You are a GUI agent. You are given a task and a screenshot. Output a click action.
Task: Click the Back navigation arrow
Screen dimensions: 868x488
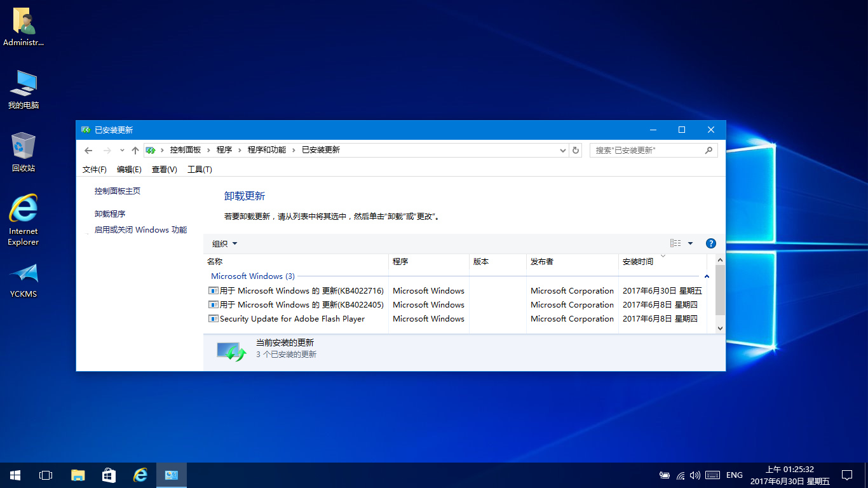point(88,151)
